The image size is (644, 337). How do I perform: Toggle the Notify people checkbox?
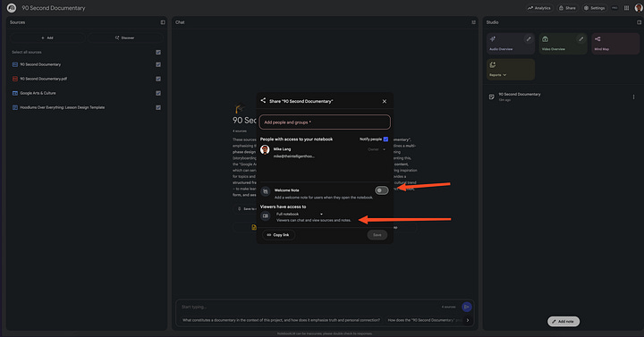pyautogui.click(x=386, y=139)
